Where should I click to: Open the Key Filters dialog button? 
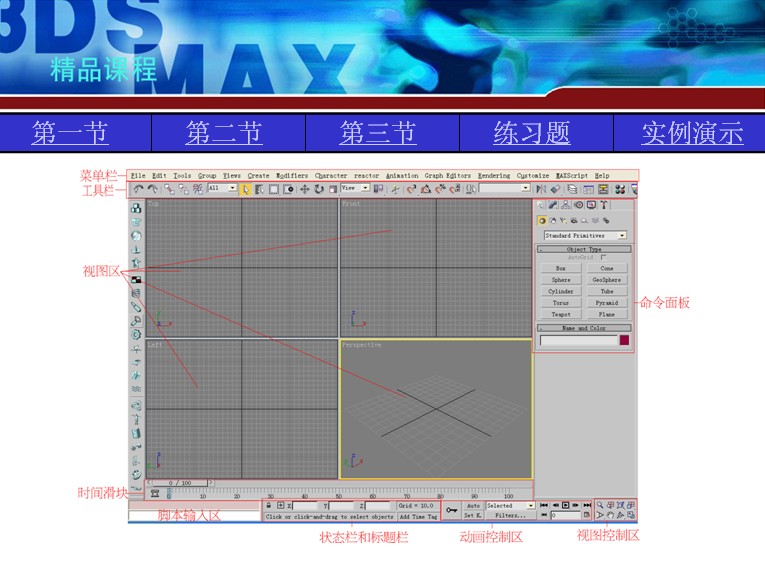[510, 515]
